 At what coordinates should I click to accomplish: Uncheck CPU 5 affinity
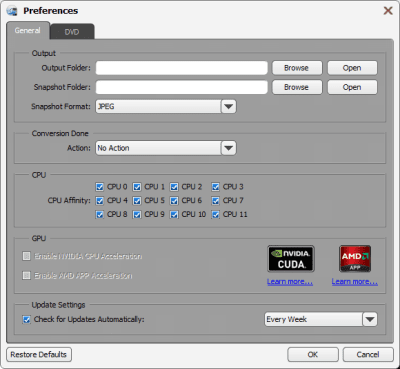(x=137, y=201)
